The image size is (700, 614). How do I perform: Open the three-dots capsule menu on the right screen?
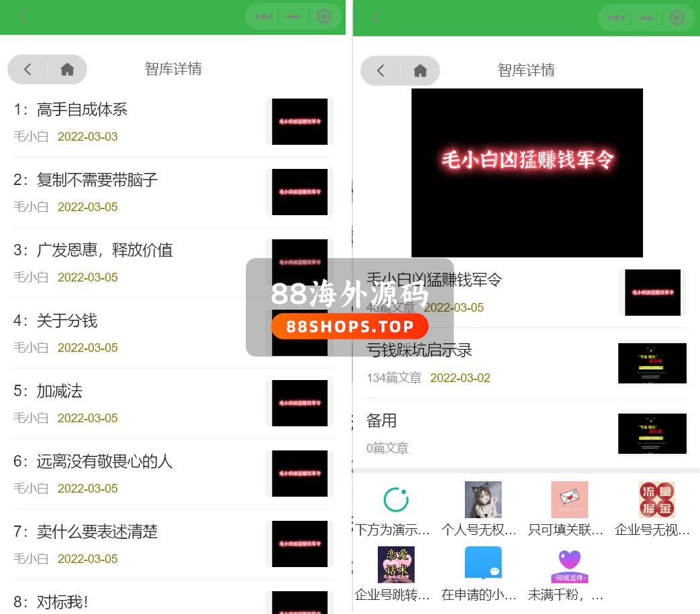point(616,17)
